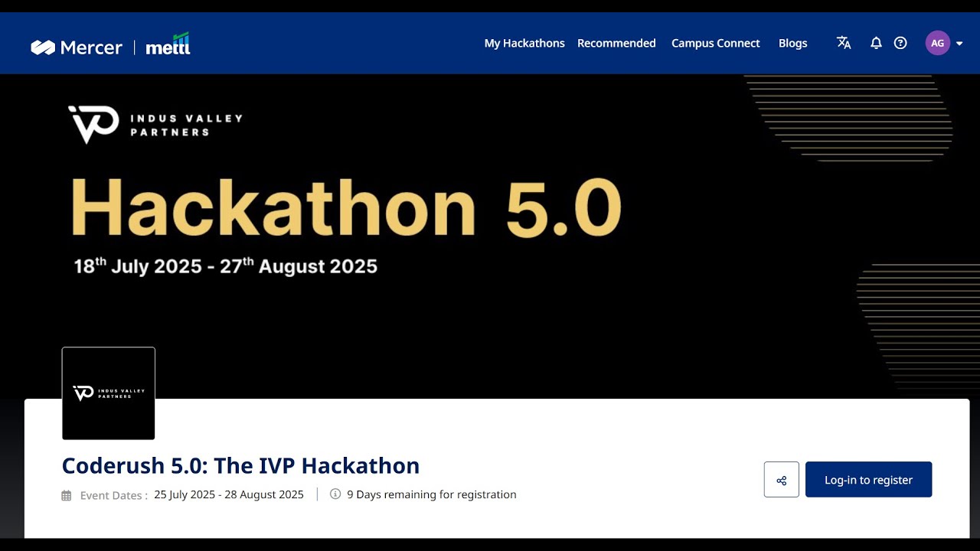Click the 9 Days remaining for registration text
980x551 pixels.
point(432,494)
